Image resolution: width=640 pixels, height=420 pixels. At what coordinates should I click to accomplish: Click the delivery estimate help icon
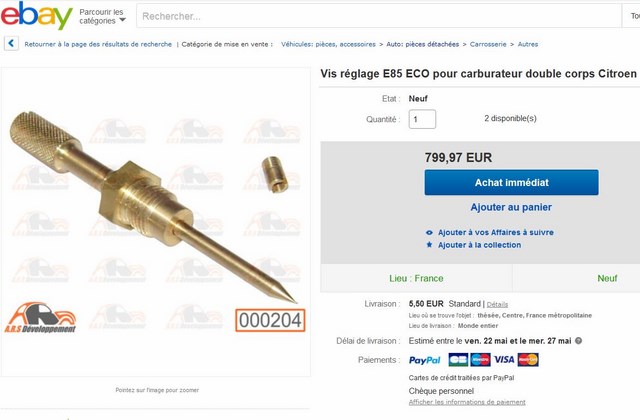578,341
